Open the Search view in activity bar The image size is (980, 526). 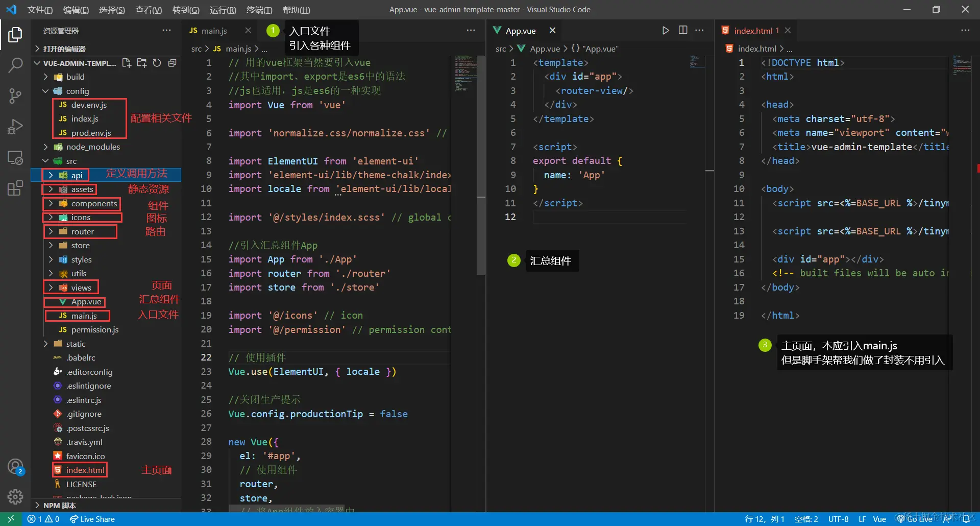point(15,65)
